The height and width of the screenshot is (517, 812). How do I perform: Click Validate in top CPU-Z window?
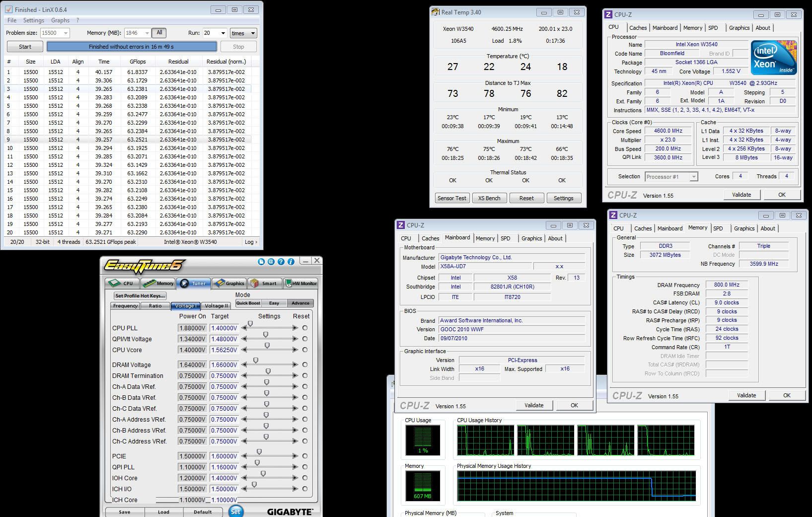click(x=741, y=195)
